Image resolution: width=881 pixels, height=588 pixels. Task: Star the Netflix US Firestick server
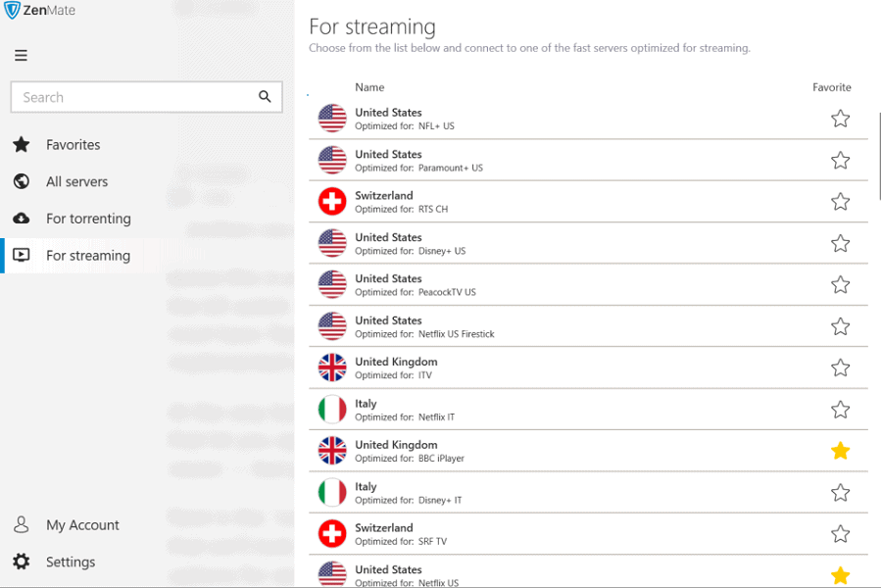(840, 326)
